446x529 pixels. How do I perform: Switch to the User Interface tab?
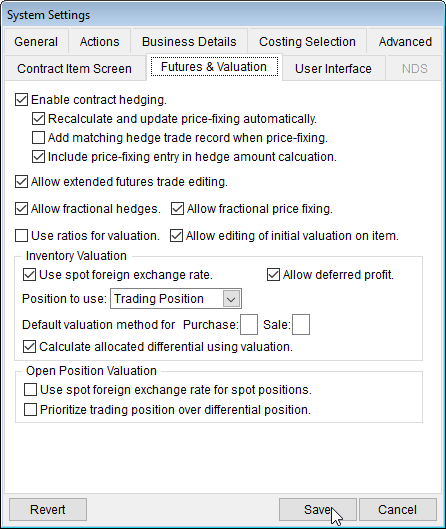[x=333, y=68]
